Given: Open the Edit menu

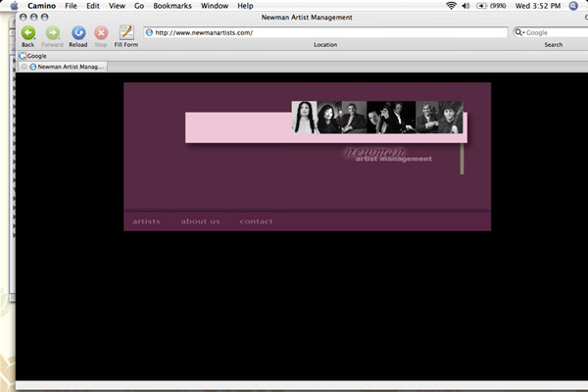Looking at the screenshot, I should pyautogui.click(x=93, y=6).
